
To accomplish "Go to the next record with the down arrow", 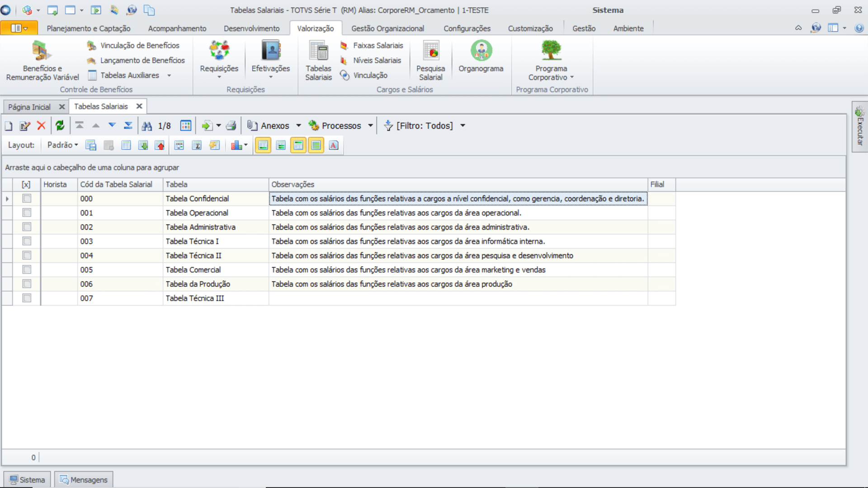I will pos(112,125).
